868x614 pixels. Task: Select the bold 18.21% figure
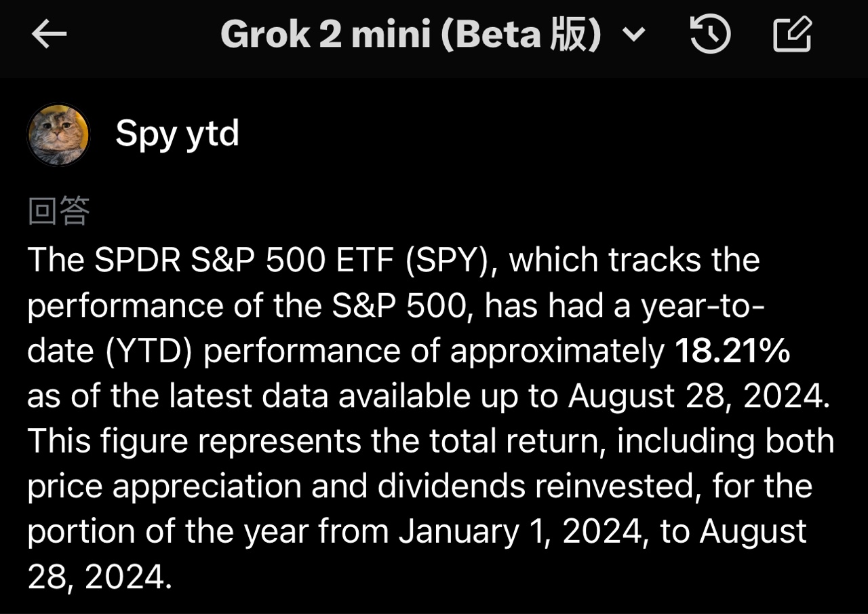[732, 351]
